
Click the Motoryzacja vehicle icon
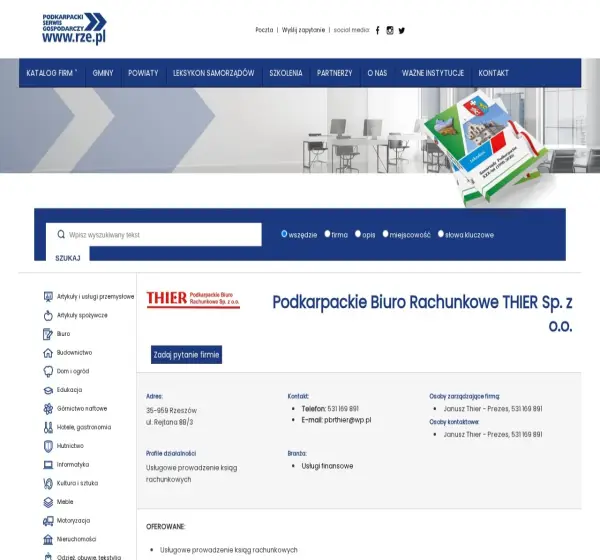click(x=48, y=521)
